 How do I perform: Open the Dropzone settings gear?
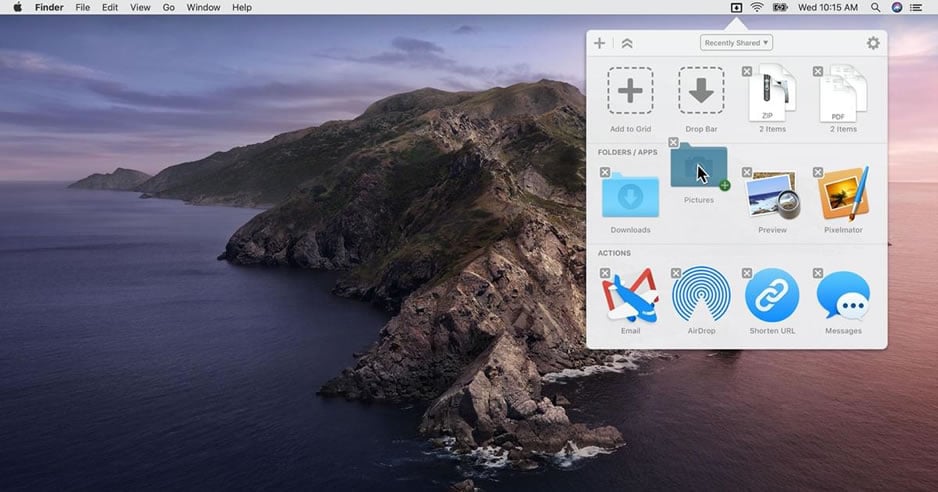pos(873,43)
